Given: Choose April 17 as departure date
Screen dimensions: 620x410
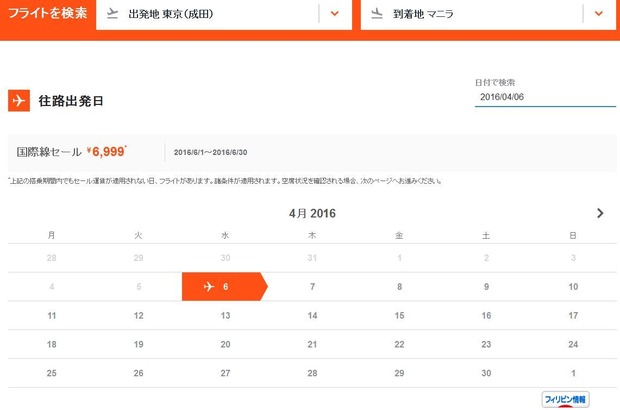Looking at the screenshot, I should coord(573,316).
